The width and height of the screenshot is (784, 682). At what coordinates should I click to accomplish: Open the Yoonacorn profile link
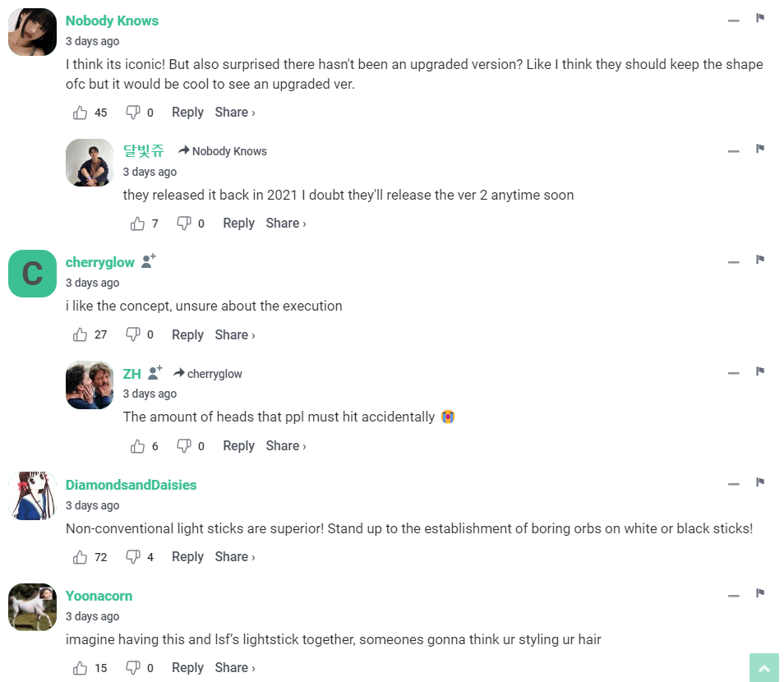click(99, 596)
